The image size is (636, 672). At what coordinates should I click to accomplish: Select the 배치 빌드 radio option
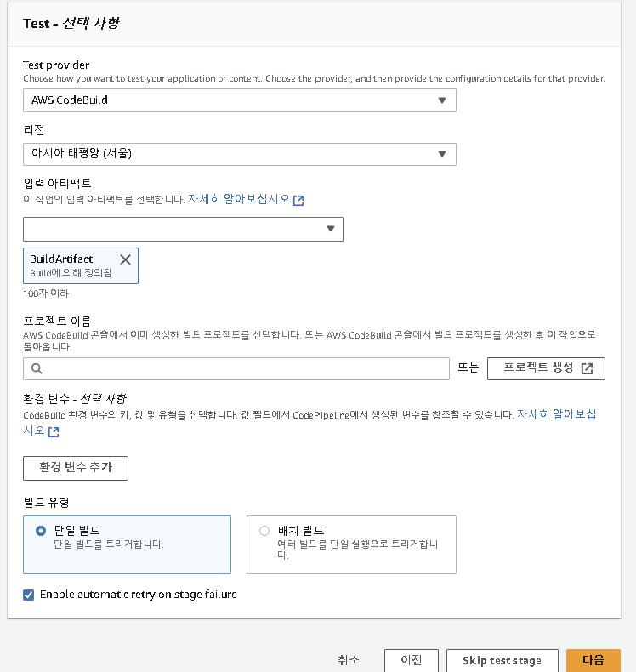264,531
